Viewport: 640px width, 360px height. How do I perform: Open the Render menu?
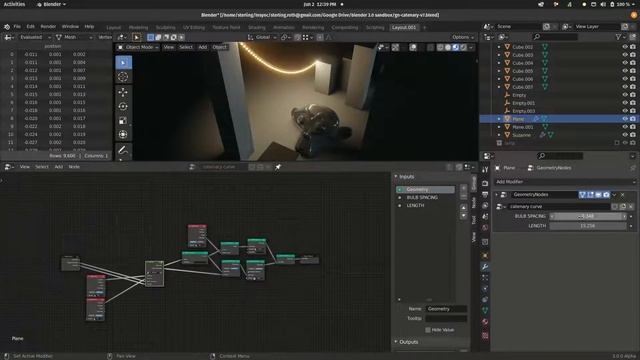[x=48, y=27]
